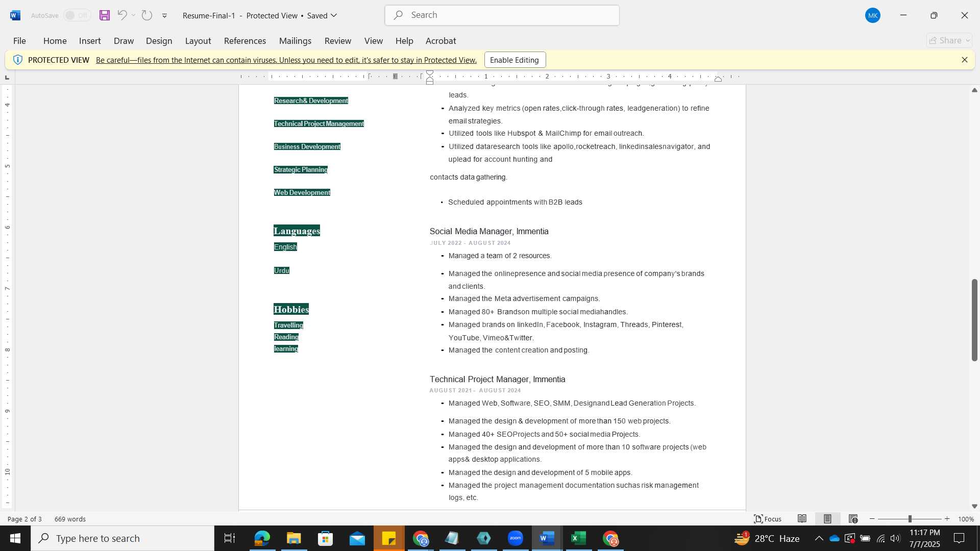Click the 669 words count

[x=70, y=519]
